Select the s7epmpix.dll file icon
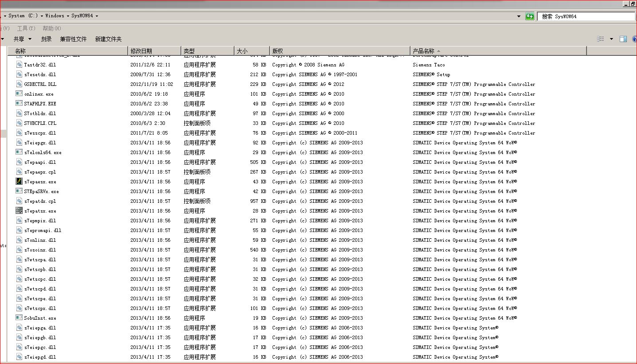 (x=19, y=221)
